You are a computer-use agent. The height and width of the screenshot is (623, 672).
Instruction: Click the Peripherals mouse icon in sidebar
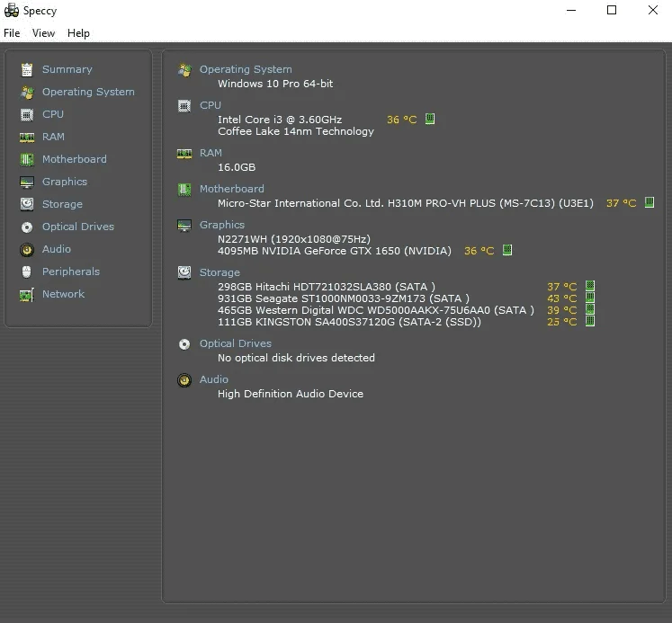[x=27, y=271]
